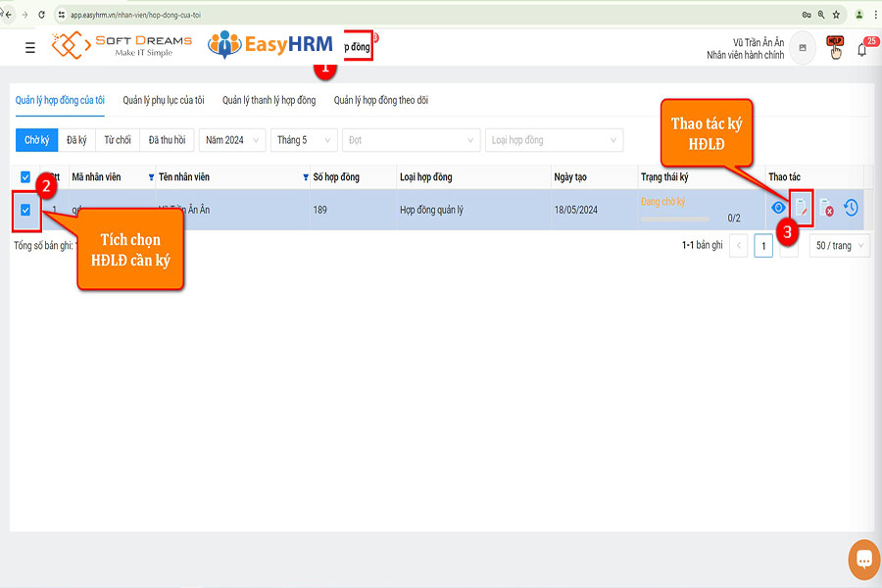The width and height of the screenshot is (882, 588).
Task: Uncheck the select-all checkbox in table header
Action: point(24,176)
